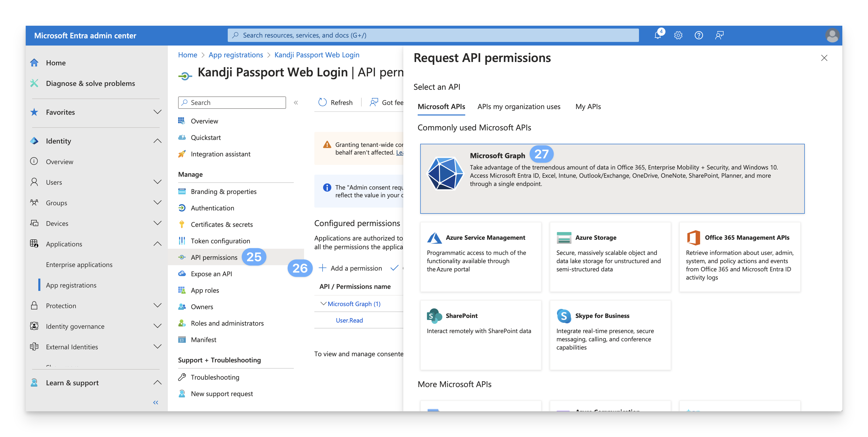
Task: Collapse the Identity section
Action: coord(157,141)
